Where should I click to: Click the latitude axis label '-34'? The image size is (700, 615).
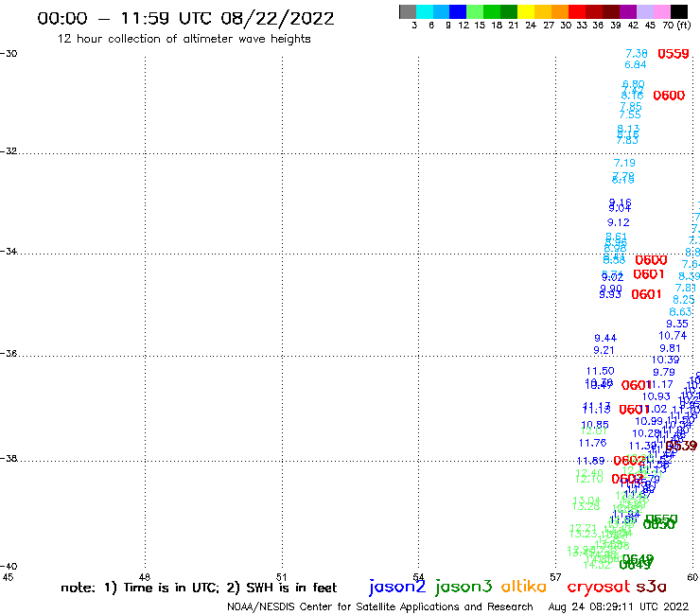[9, 251]
